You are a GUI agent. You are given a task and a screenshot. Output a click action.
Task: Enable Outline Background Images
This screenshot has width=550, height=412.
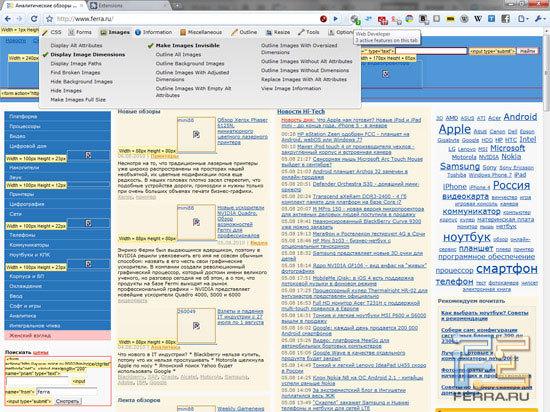(190, 64)
